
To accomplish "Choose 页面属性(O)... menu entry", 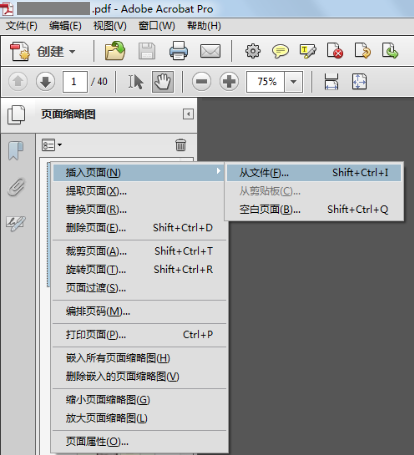I will click(x=139, y=442).
